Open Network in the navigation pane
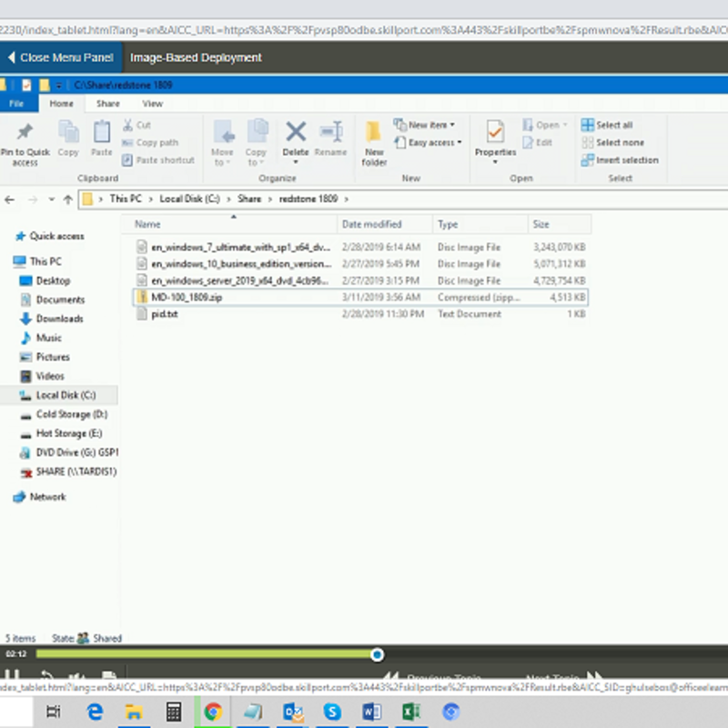 click(x=39, y=497)
